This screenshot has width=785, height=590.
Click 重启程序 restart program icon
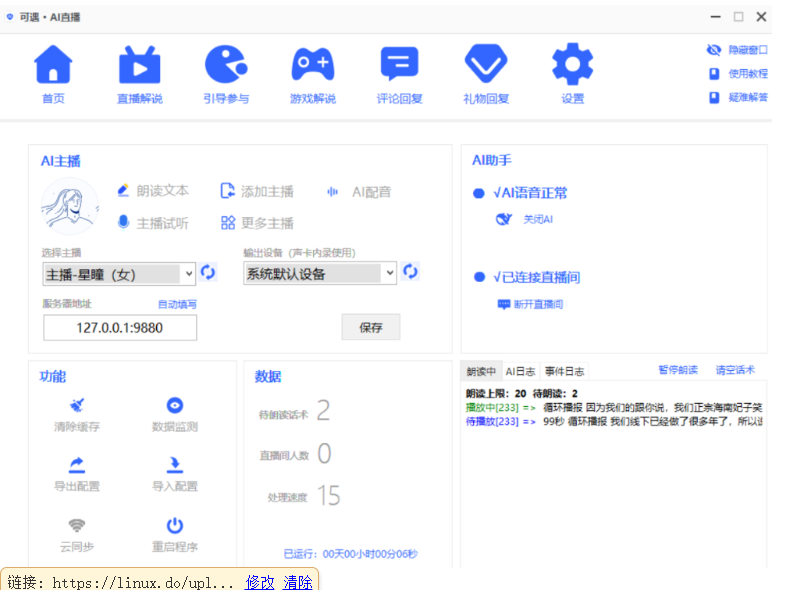[x=174, y=526]
